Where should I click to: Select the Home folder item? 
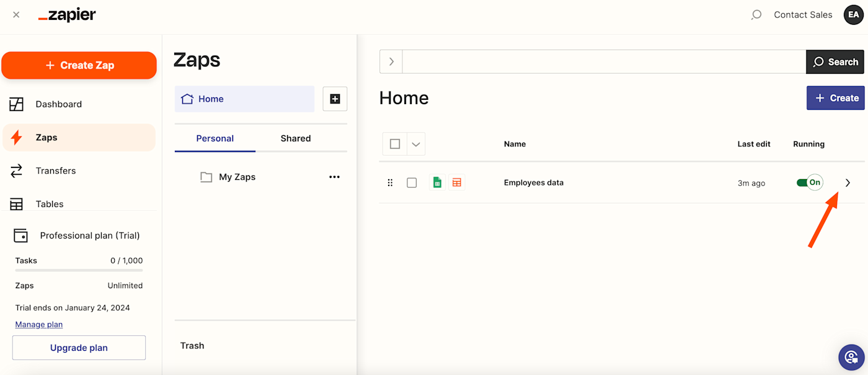[x=244, y=99]
